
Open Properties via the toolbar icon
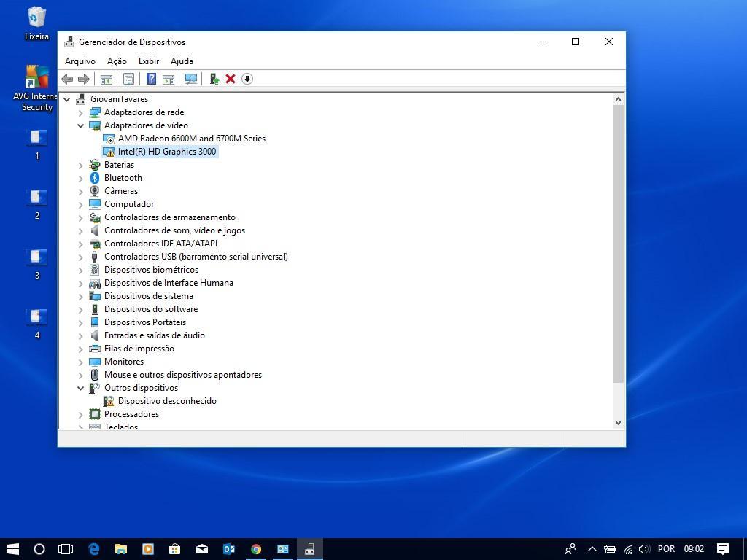[128, 79]
